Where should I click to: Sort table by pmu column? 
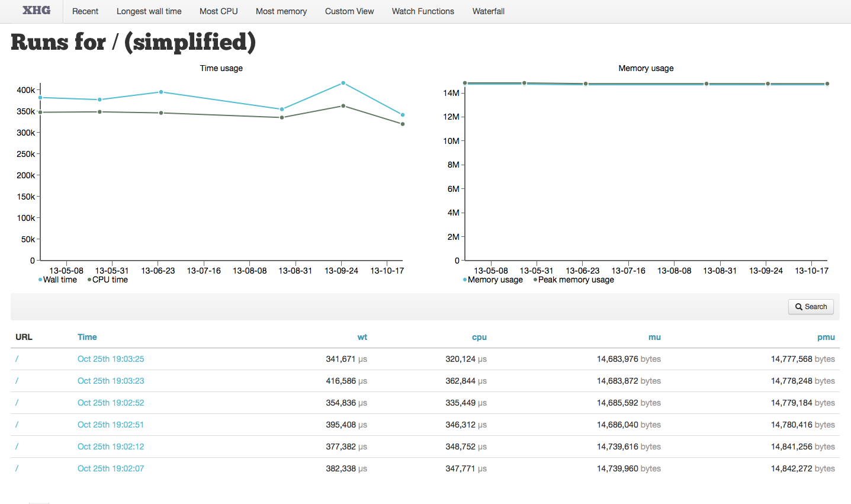(826, 337)
